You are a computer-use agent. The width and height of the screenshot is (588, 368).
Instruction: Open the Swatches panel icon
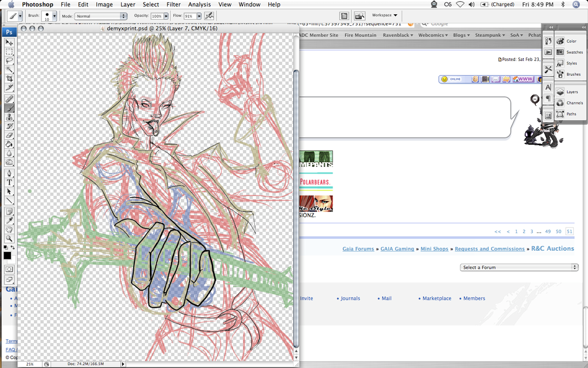pyautogui.click(x=560, y=52)
